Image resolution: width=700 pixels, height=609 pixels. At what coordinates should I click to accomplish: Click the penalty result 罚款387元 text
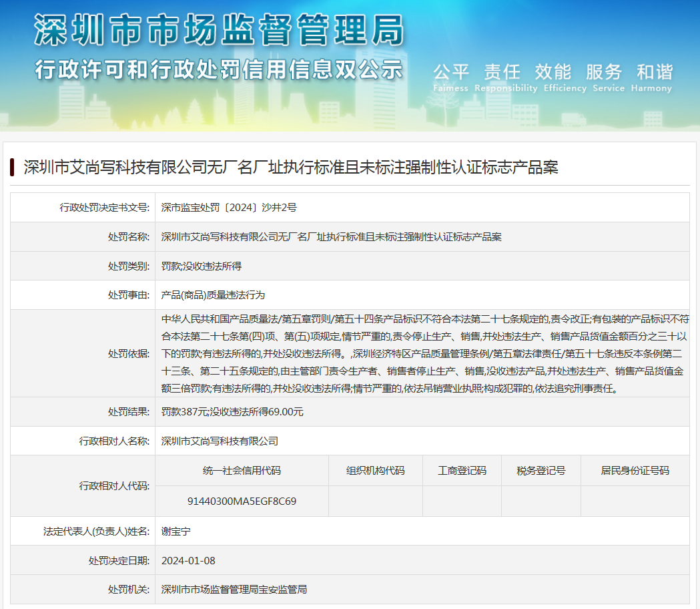click(x=232, y=412)
